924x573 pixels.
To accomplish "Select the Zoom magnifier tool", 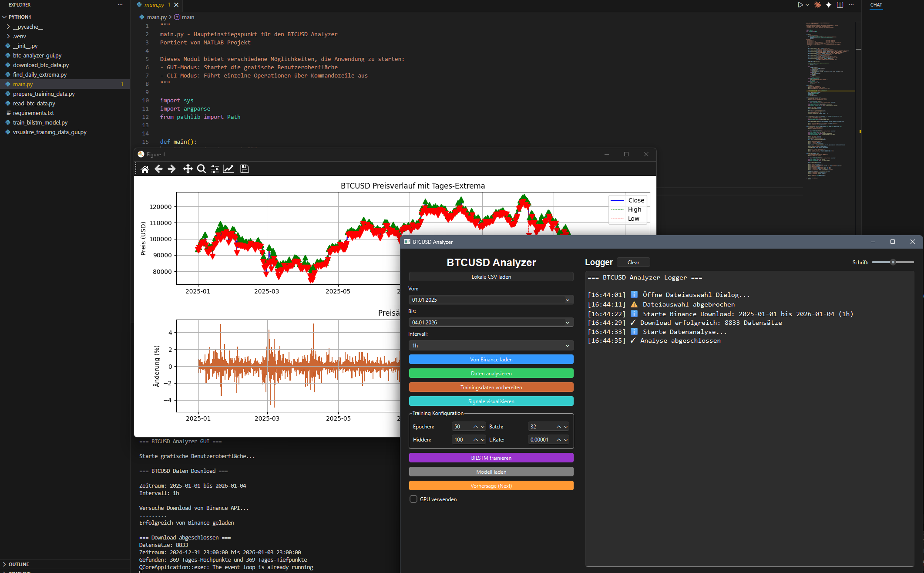I will pos(201,169).
